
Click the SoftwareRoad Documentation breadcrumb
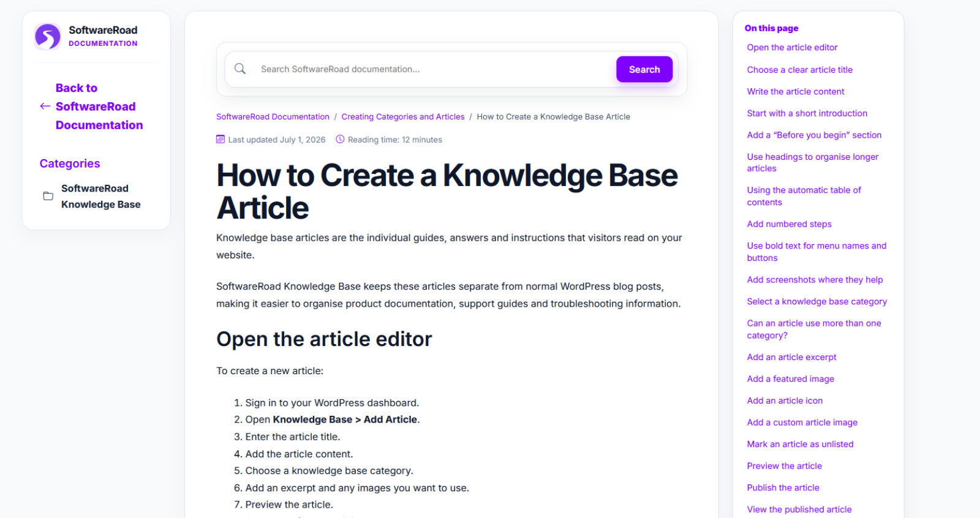click(273, 116)
